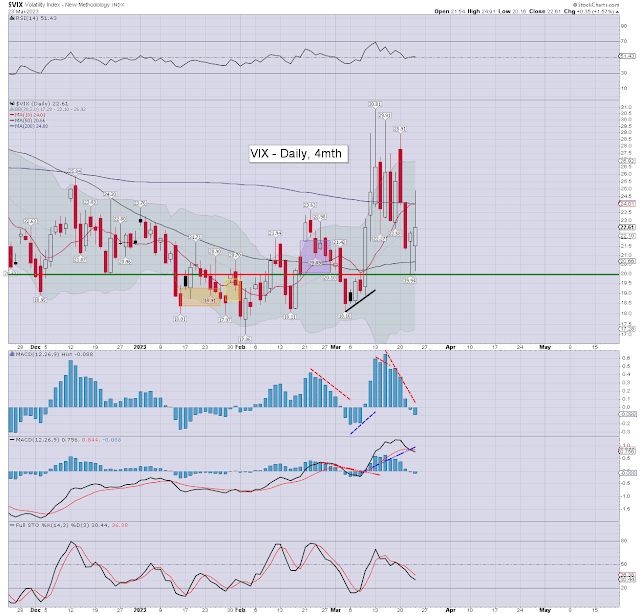Click the 'Mar' label on the main chart date axis
The width and height of the screenshot is (640, 614).
point(336,347)
